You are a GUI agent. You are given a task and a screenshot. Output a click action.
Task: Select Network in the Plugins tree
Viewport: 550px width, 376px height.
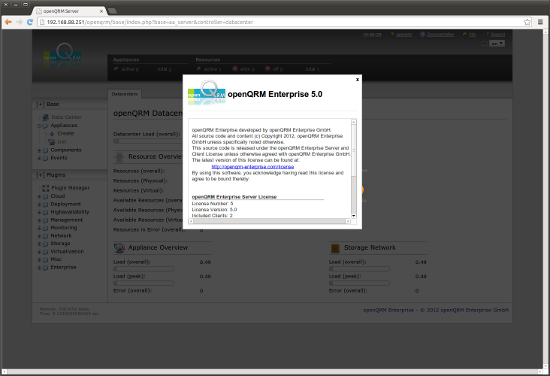(61, 236)
